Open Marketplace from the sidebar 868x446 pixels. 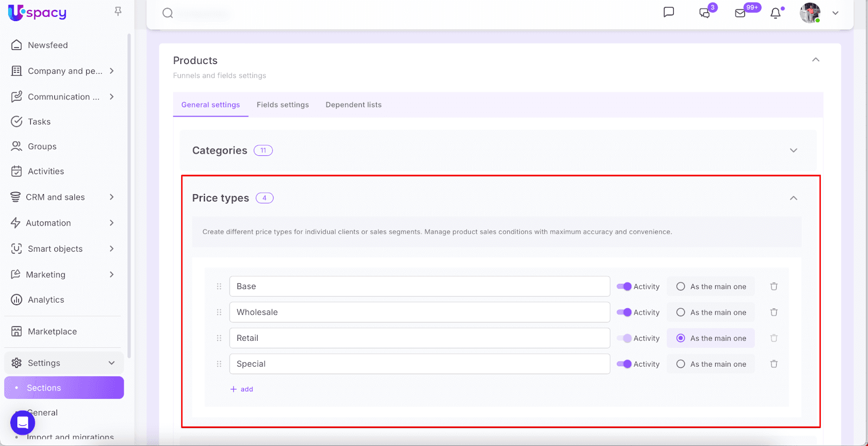coord(52,332)
